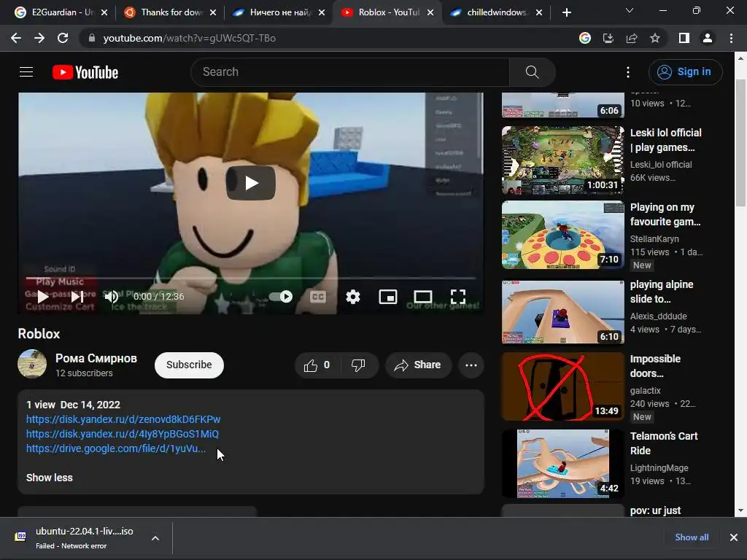The image size is (747, 560).
Task: Subscribe to Рома Смирнов channel
Action: (x=189, y=365)
